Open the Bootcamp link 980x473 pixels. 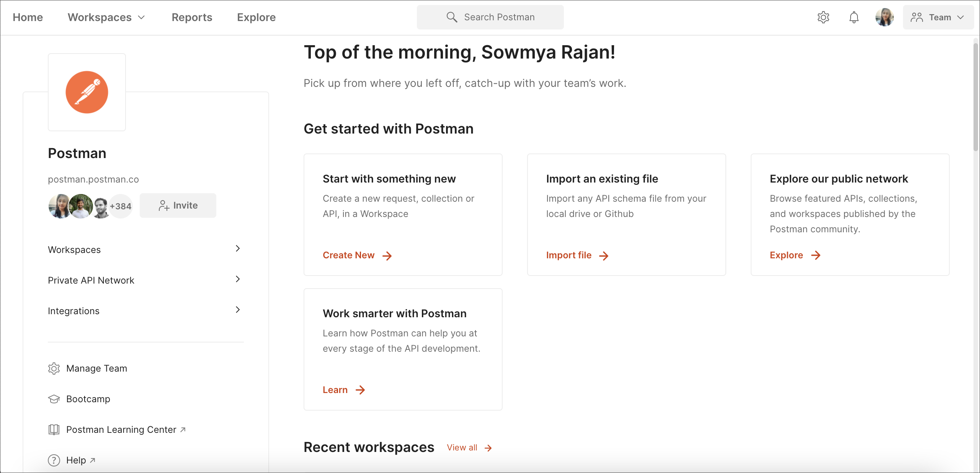coord(88,399)
